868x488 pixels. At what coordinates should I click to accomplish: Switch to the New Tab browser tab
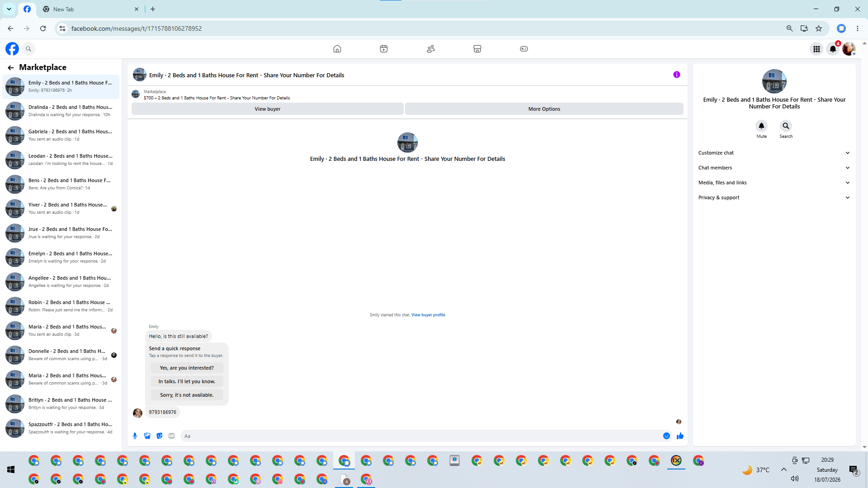[90, 9]
